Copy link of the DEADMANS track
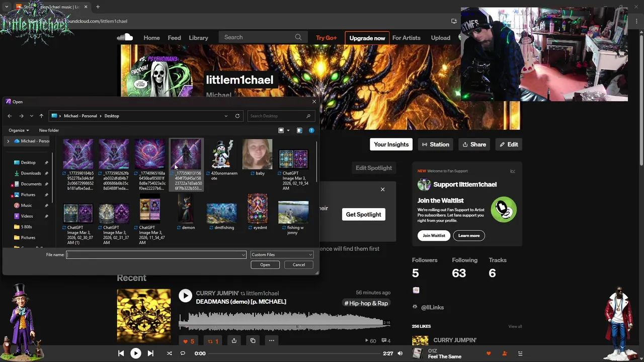The height and width of the screenshot is (362, 644). 253,341
